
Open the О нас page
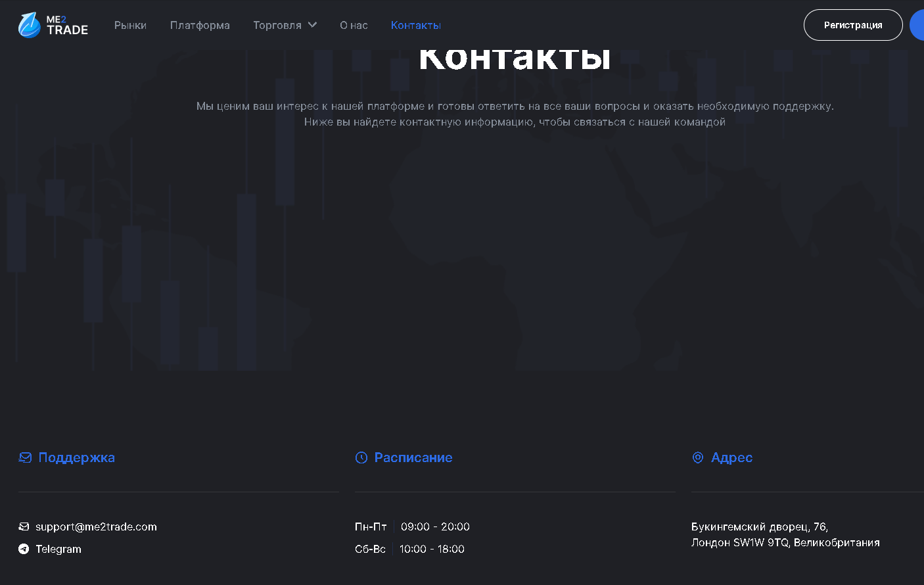click(354, 25)
